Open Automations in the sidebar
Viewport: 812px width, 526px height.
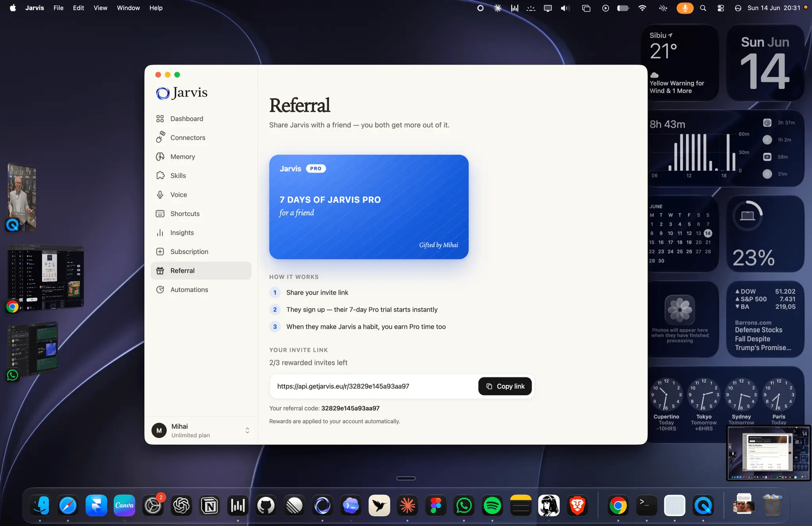(x=201, y=290)
